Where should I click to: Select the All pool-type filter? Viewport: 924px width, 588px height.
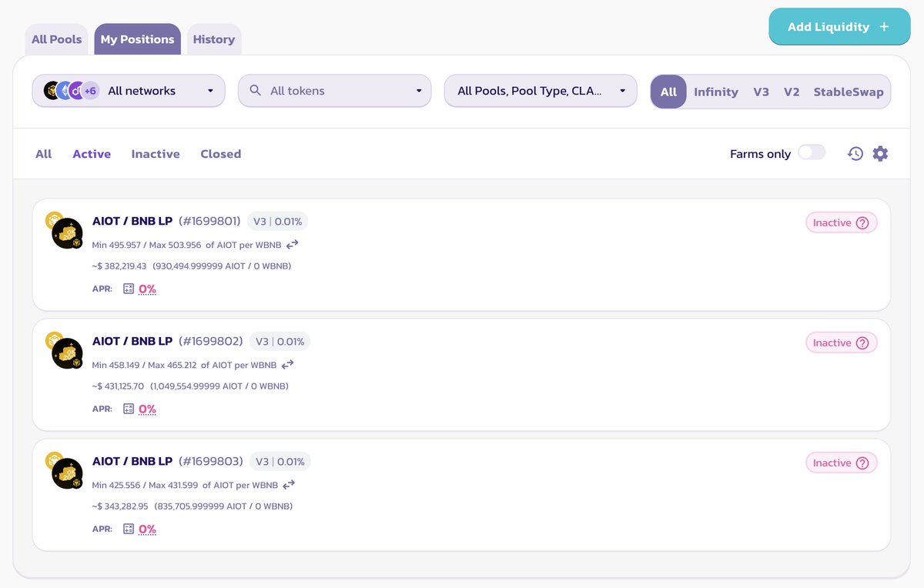668,92
